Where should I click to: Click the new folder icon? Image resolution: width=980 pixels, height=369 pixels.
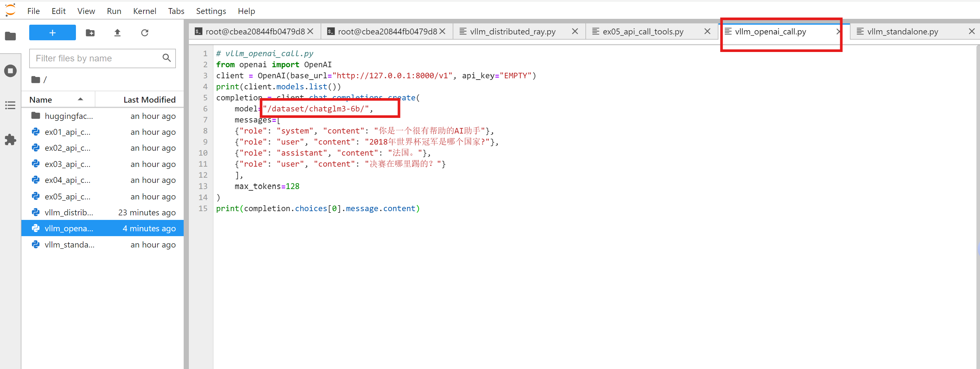(90, 33)
